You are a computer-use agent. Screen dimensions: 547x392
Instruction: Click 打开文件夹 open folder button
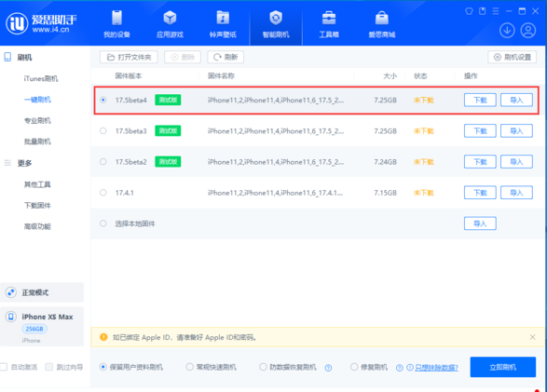129,57
